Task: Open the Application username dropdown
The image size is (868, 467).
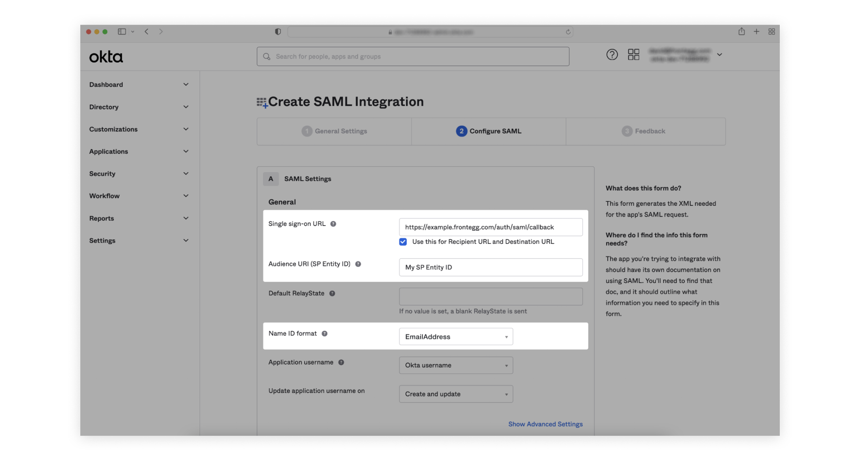Action: coord(456,365)
